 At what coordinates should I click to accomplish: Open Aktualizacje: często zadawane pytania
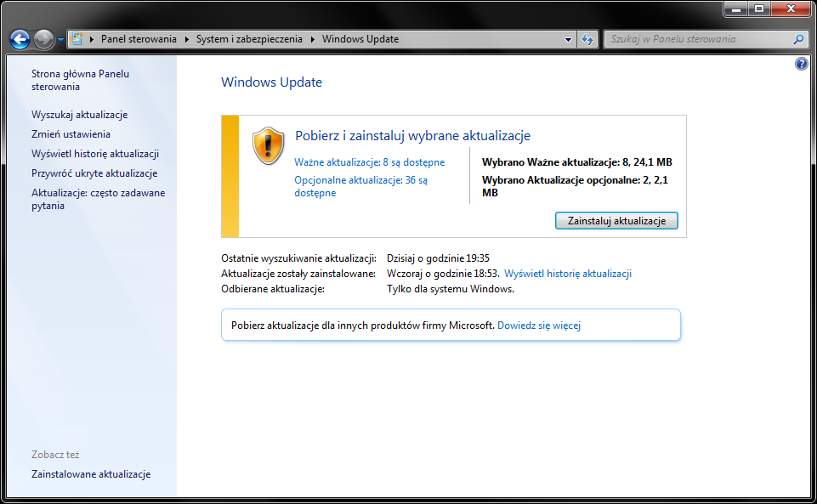click(x=98, y=199)
